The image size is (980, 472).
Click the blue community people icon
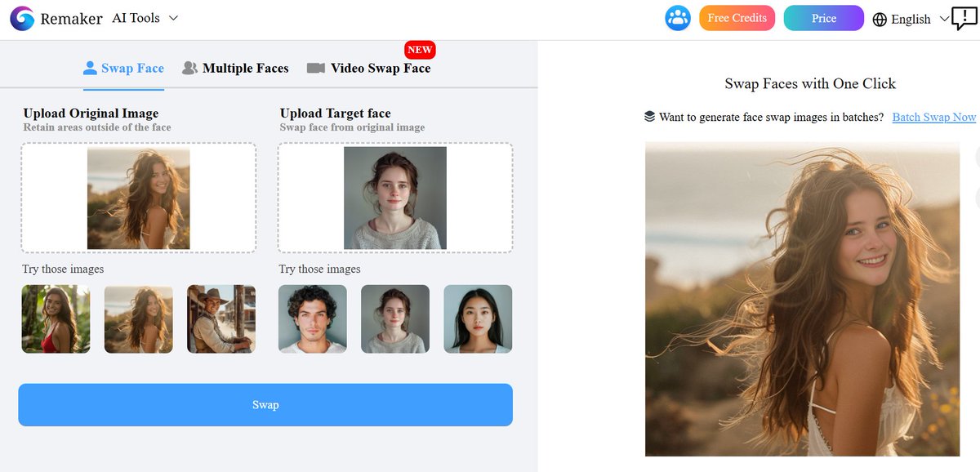(x=678, y=18)
